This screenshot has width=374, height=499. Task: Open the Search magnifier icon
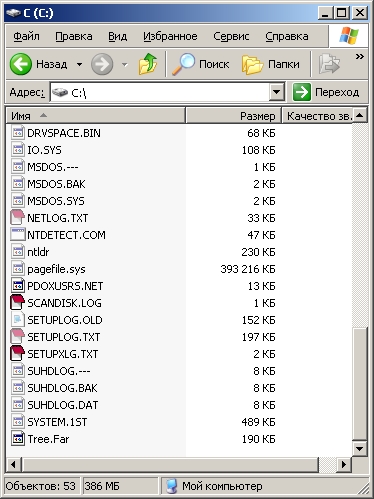pyautogui.click(x=183, y=64)
